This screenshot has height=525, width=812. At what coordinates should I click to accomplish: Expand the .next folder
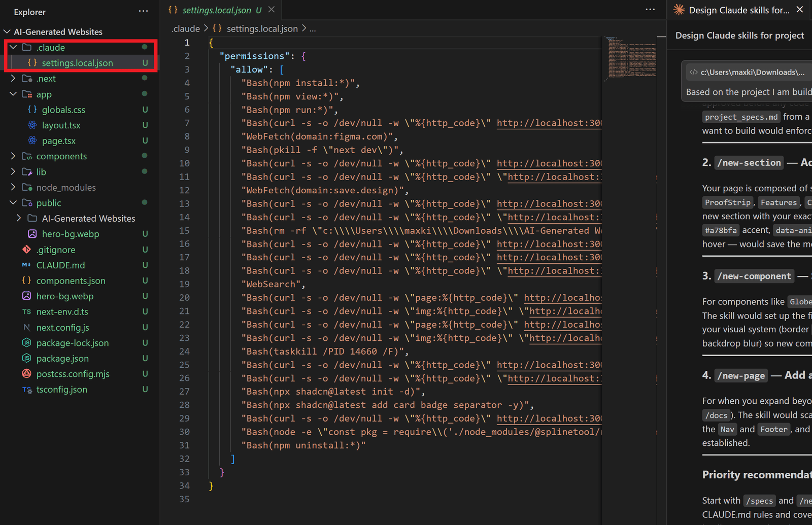[46, 79]
